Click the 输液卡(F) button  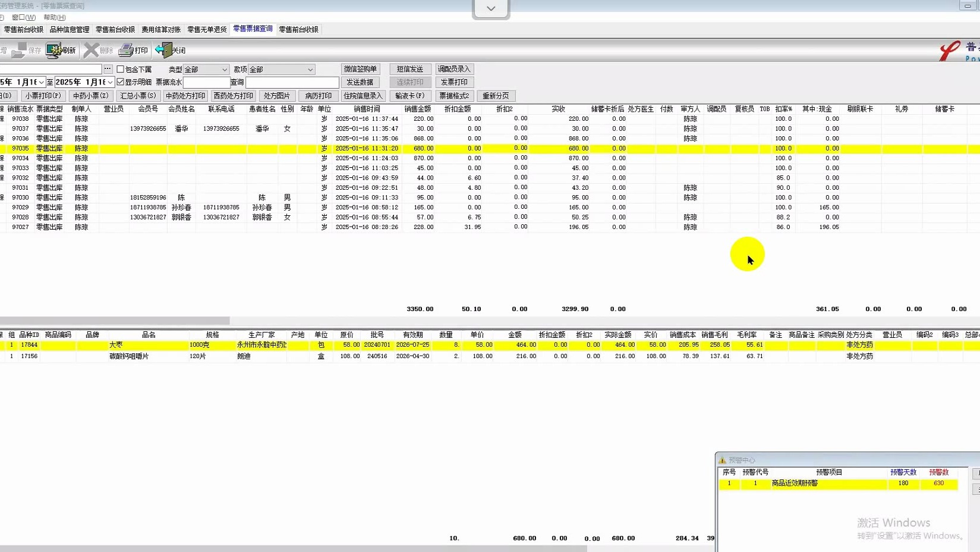(410, 96)
